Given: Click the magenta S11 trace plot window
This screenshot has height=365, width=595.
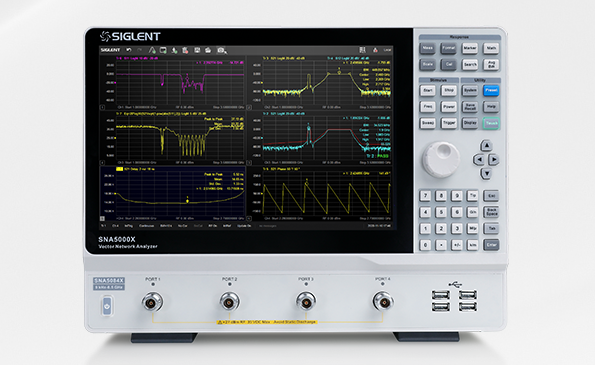Looking at the screenshot, I should (173, 83).
